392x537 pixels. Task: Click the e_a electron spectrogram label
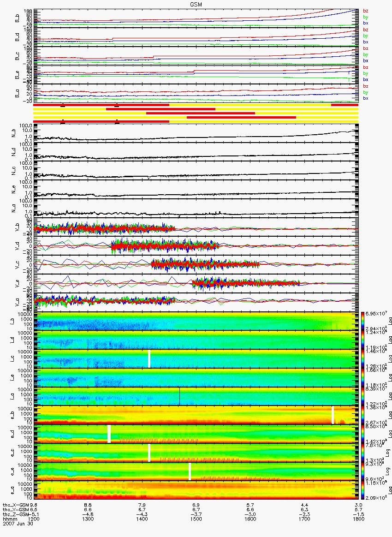coord(12,491)
